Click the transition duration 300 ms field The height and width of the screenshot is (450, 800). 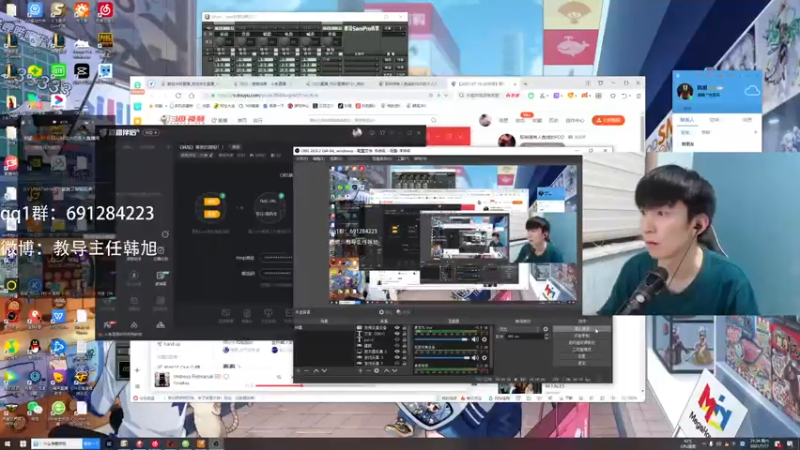[524, 337]
